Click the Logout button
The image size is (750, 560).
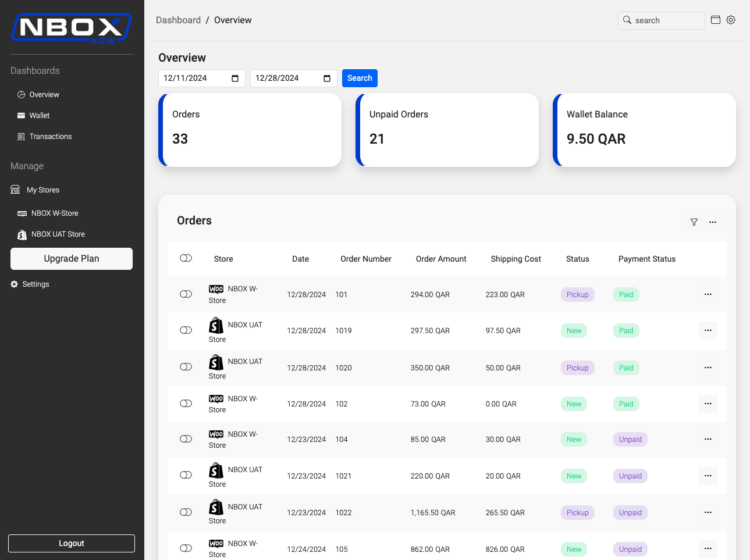(x=72, y=543)
